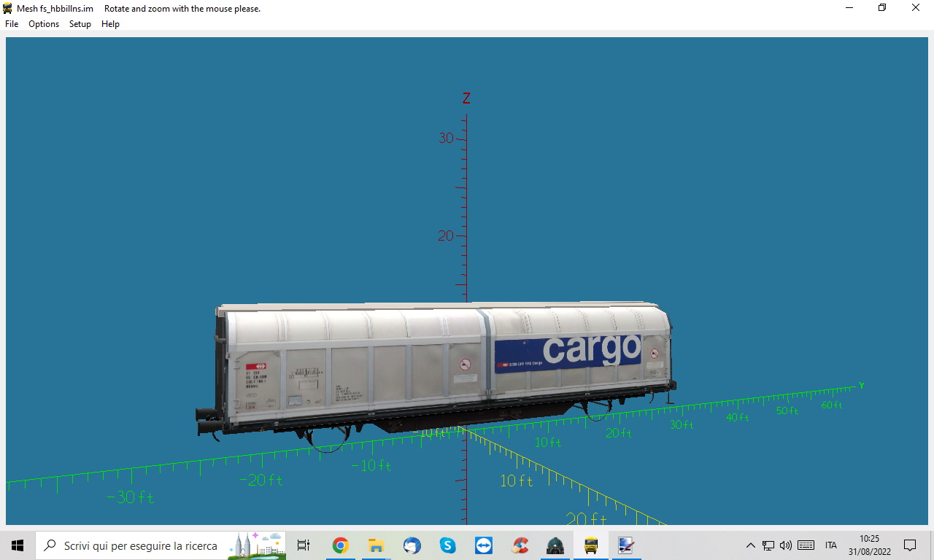Open the last pinned taskbar app icon
Viewport: 934px width, 560px height.
tap(626, 545)
